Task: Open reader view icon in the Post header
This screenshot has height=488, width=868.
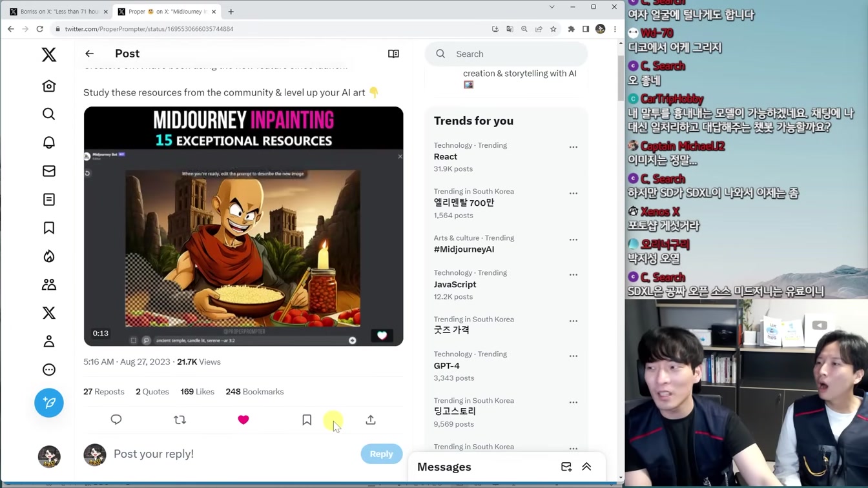Action: pyautogui.click(x=393, y=54)
